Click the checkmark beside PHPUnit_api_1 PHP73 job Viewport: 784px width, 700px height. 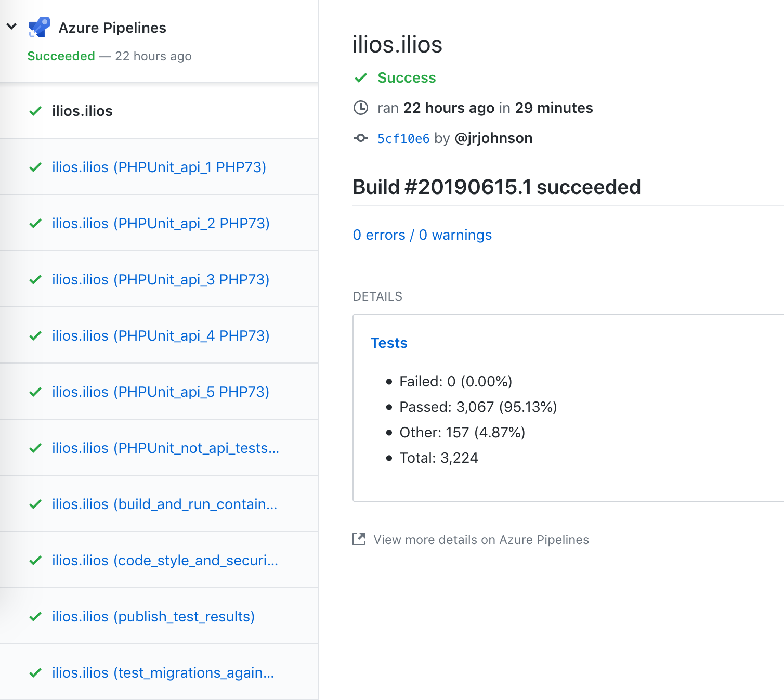pyautogui.click(x=35, y=167)
